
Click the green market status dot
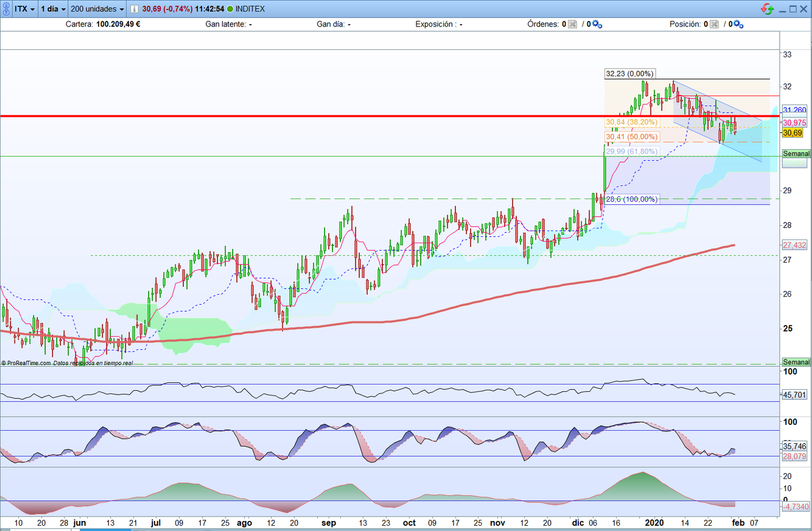tap(230, 9)
